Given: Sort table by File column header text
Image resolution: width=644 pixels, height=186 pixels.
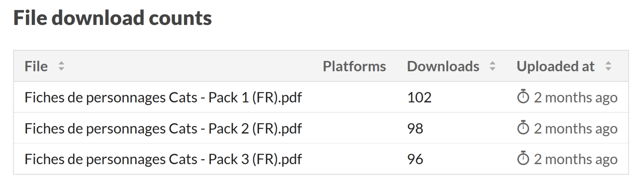Looking at the screenshot, I should click(36, 66).
